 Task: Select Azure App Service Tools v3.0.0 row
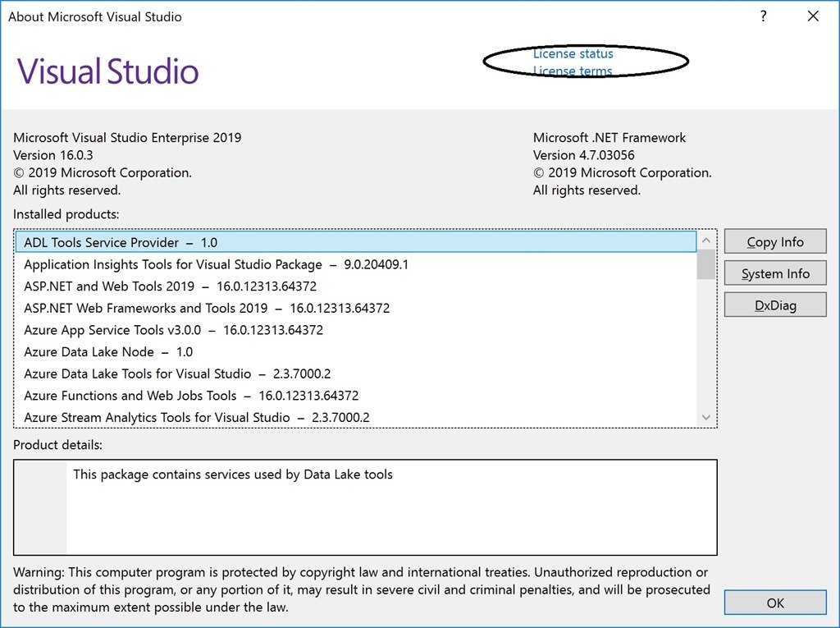(x=356, y=330)
